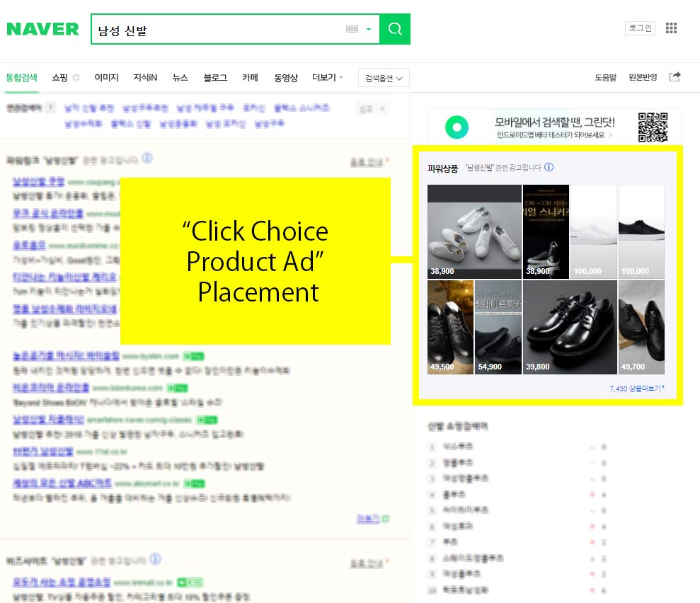Open the 블로그 tab
Image resolution: width=700 pixels, height=603 pixels.
pyautogui.click(x=215, y=78)
